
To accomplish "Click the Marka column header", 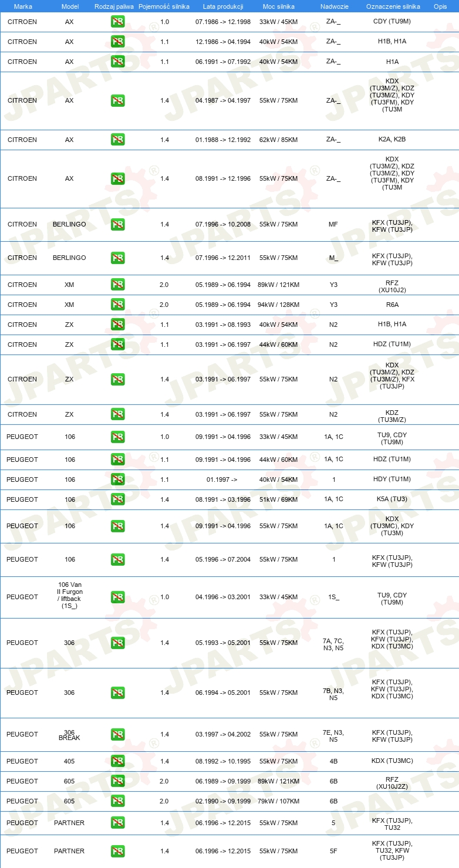I will pos(22,6).
